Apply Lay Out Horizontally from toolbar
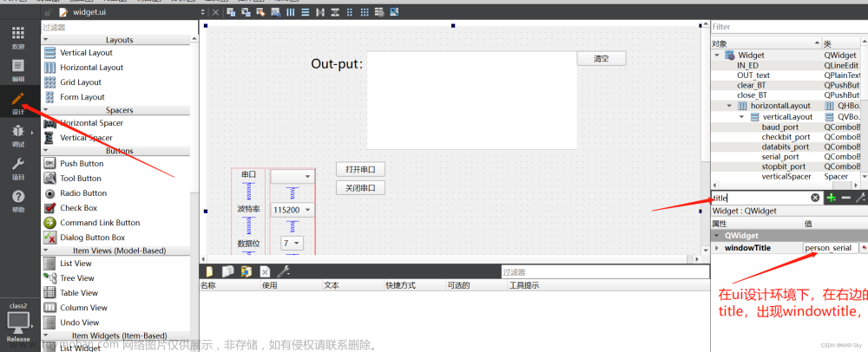The image size is (868, 352). [x=290, y=12]
